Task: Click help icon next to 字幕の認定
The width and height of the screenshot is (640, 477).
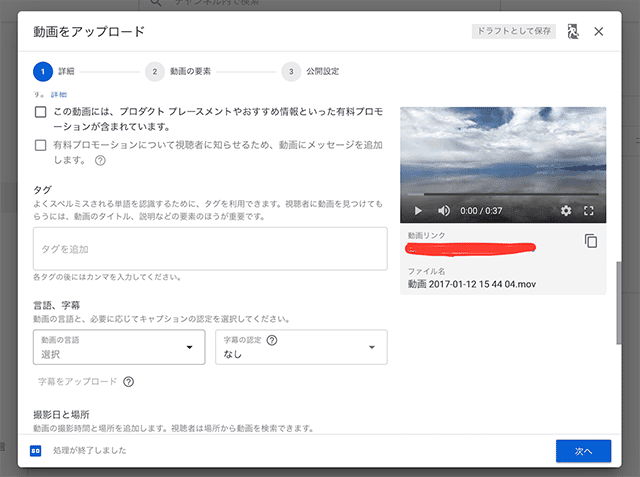Action: pos(272,340)
